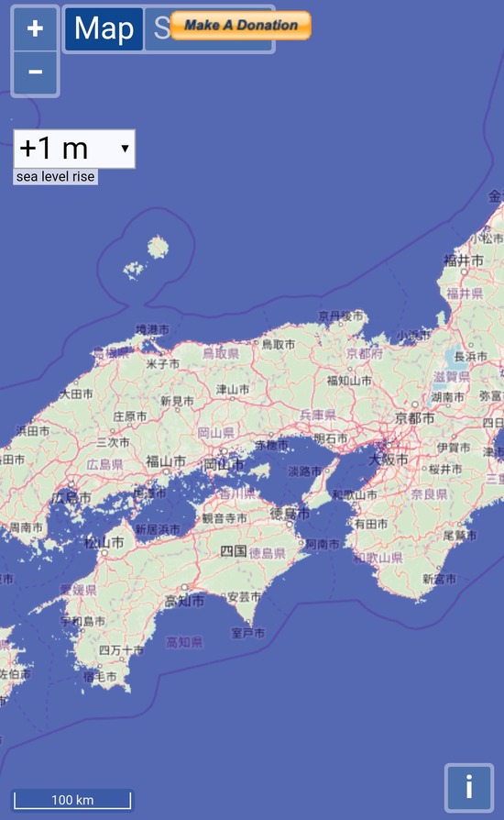Click the 新宮市 city label
The height and width of the screenshot is (820, 504).
point(439,579)
